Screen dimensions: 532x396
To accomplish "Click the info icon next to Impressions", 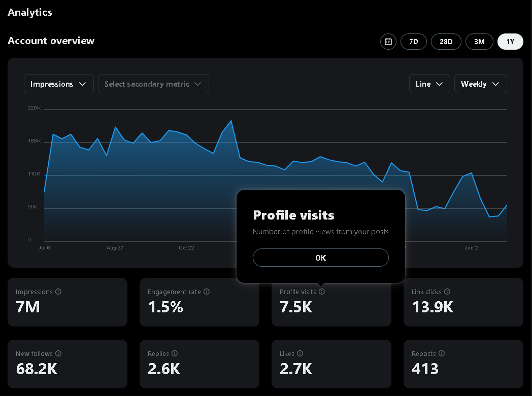I will 58,292.
